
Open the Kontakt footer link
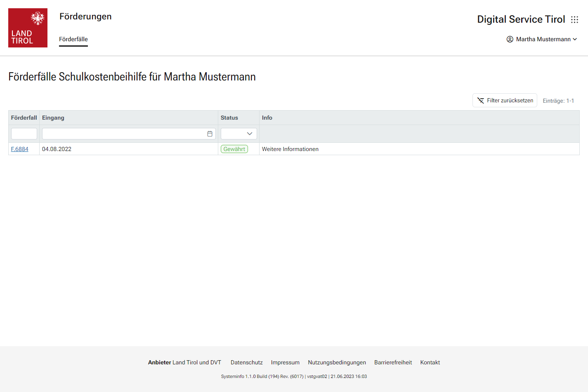point(430,362)
